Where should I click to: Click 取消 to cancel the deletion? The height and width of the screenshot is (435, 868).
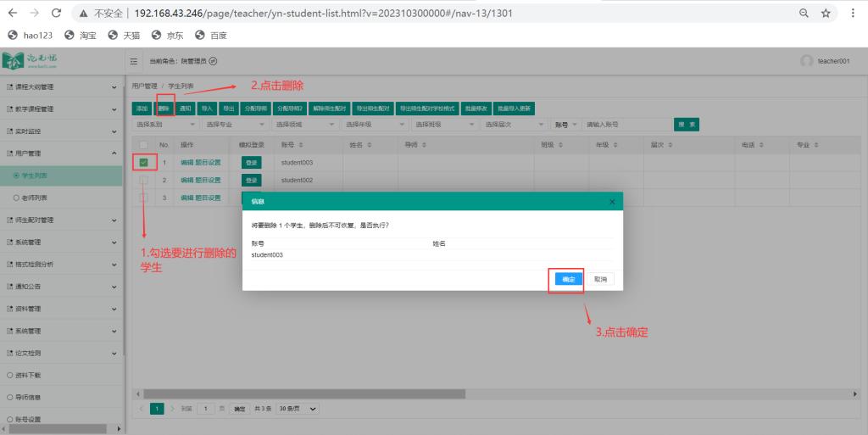[x=600, y=279]
